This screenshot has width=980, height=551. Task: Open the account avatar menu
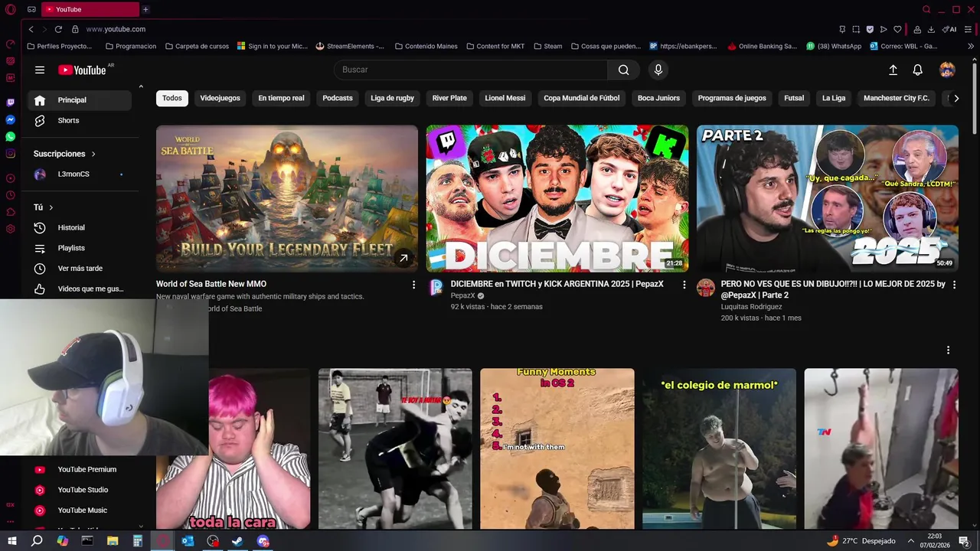[947, 70]
